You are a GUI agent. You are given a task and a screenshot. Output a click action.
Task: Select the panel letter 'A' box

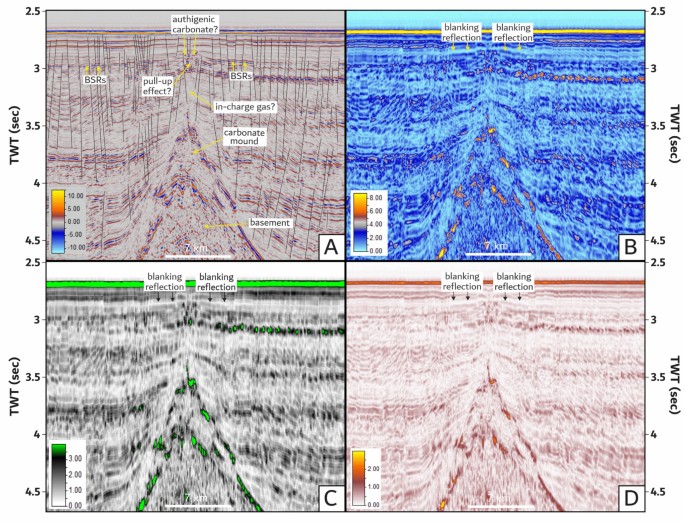331,247
